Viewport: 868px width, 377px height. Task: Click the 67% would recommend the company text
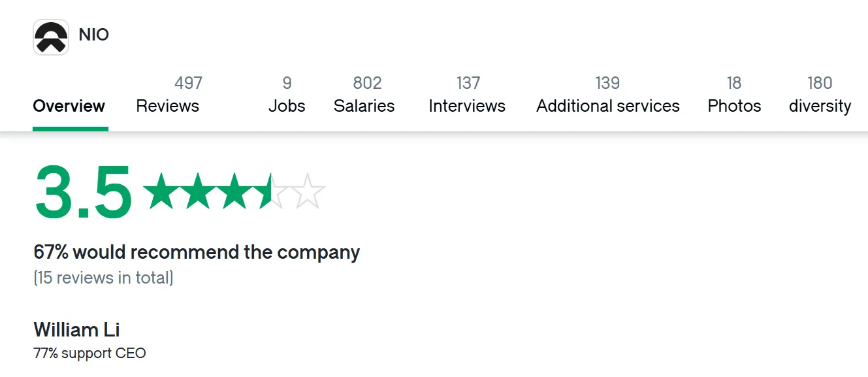[197, 252]
